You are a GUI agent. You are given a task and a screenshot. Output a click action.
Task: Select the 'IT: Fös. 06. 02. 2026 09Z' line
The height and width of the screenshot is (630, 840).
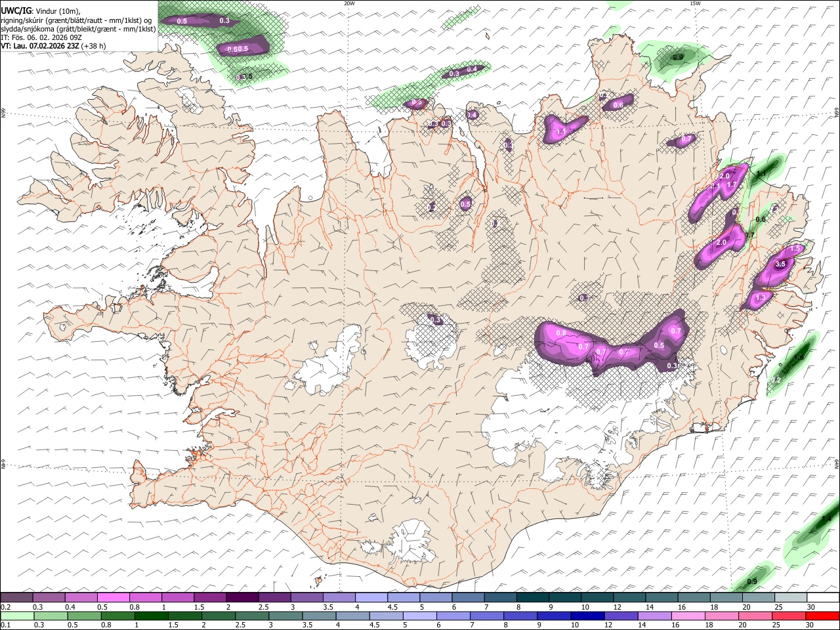[41, 37]
